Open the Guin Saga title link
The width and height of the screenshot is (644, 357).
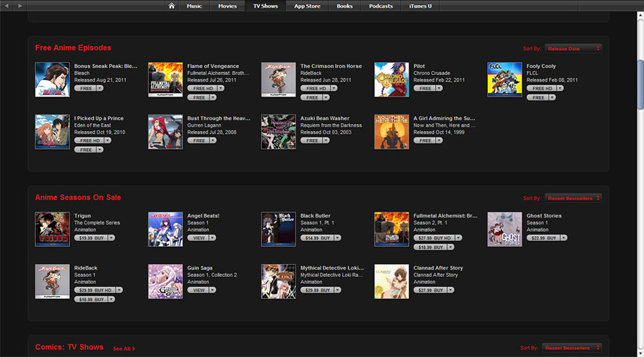[x=200, y=268]
